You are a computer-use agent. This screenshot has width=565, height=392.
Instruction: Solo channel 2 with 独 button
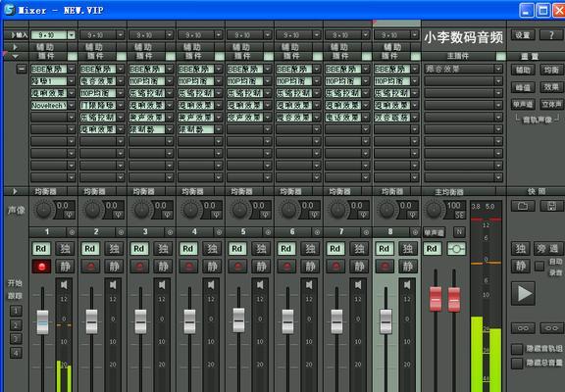click(114, 248)
